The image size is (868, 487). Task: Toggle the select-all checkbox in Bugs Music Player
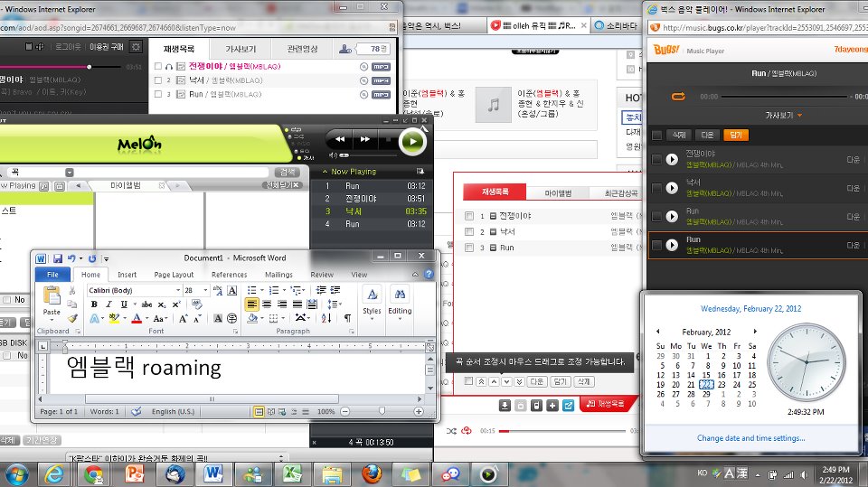(657, 135)
